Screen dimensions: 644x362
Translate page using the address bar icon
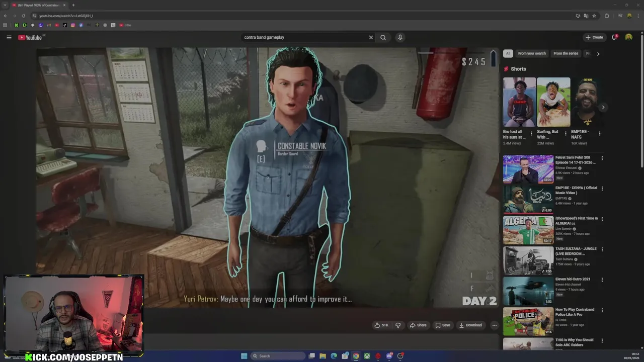point(586,16)
